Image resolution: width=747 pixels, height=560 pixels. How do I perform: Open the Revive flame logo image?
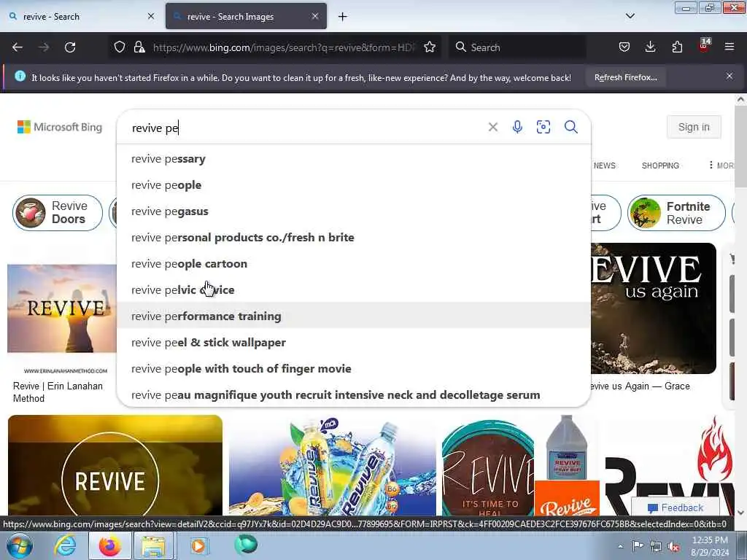pyautogui.click(x=670, y=465)
